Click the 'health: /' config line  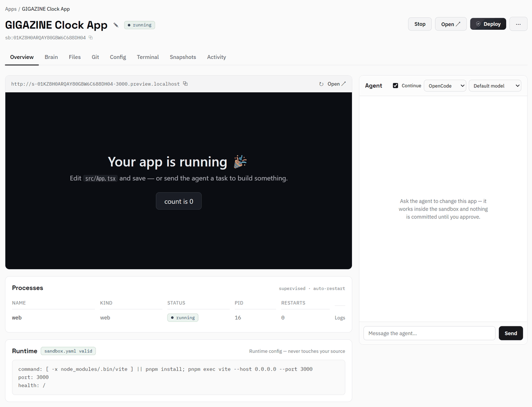coord(31,385)
